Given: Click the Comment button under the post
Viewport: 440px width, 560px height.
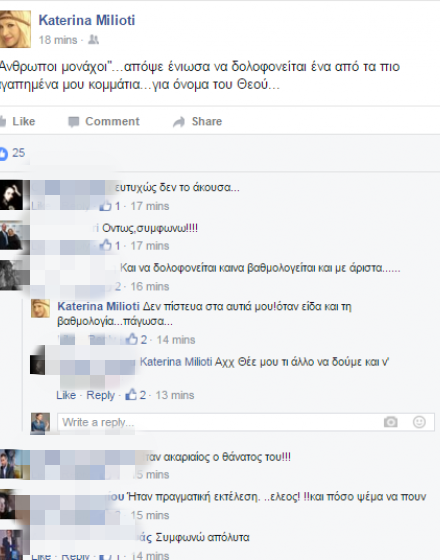Looking at the screenshot, I should pyautogui.click(x=104, y=121).
